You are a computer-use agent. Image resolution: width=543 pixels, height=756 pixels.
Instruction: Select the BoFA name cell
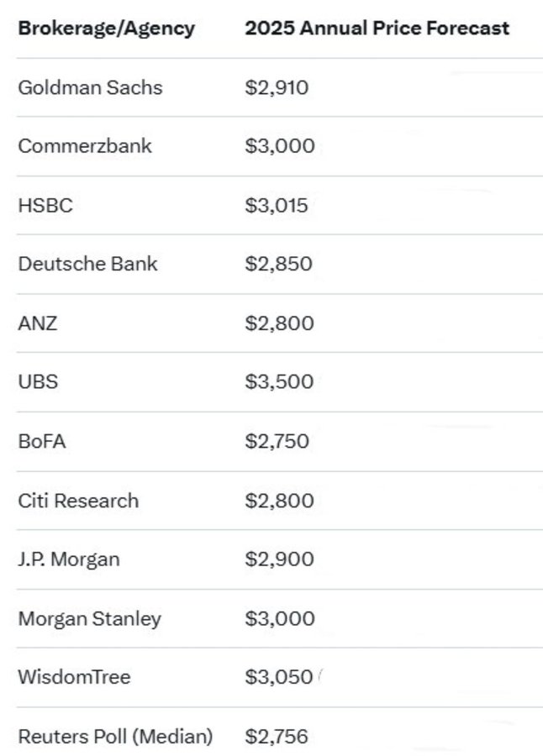point(41,442)
